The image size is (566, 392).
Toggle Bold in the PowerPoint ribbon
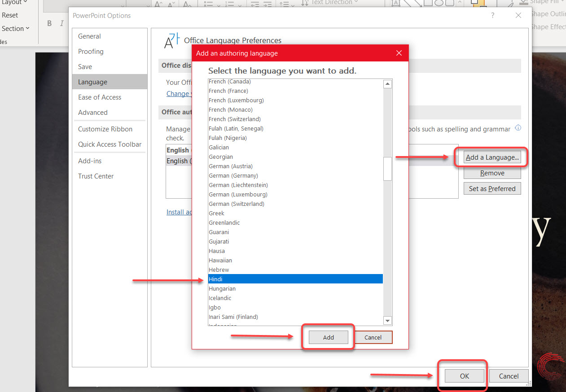(49, 23)
